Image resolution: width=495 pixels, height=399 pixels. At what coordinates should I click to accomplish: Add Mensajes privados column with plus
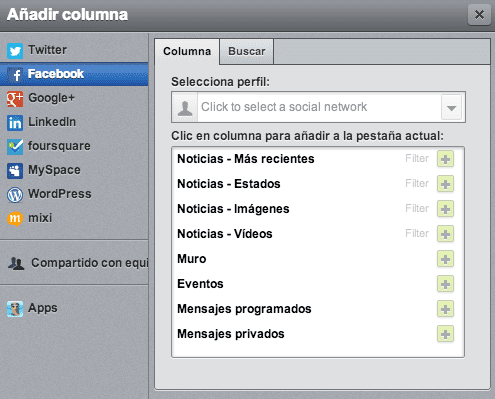click(445, 334)
